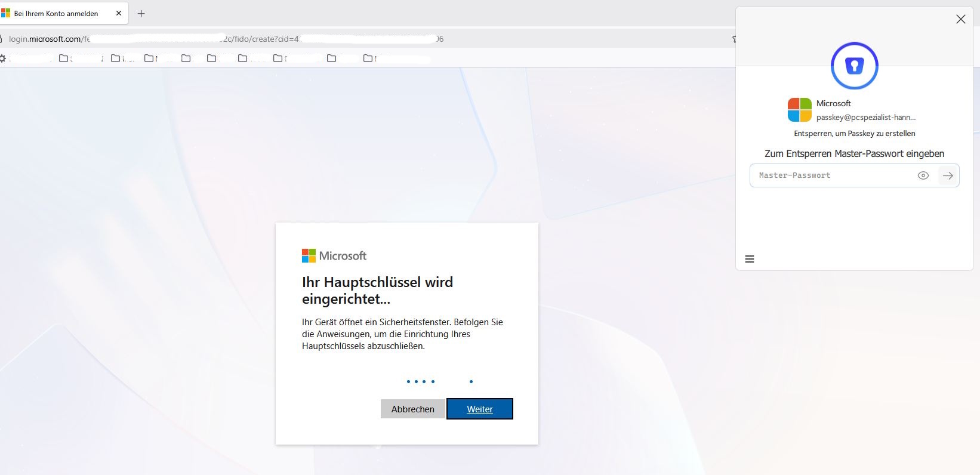Click the Abbrechen button
The height and width of the screenshot is (475, 980).
pyautogui.click(x=413, y=409)
